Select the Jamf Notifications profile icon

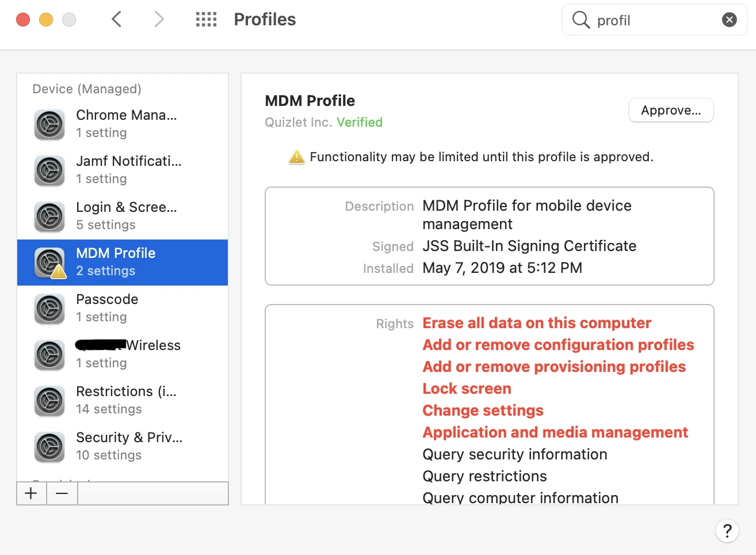[49, 170]
